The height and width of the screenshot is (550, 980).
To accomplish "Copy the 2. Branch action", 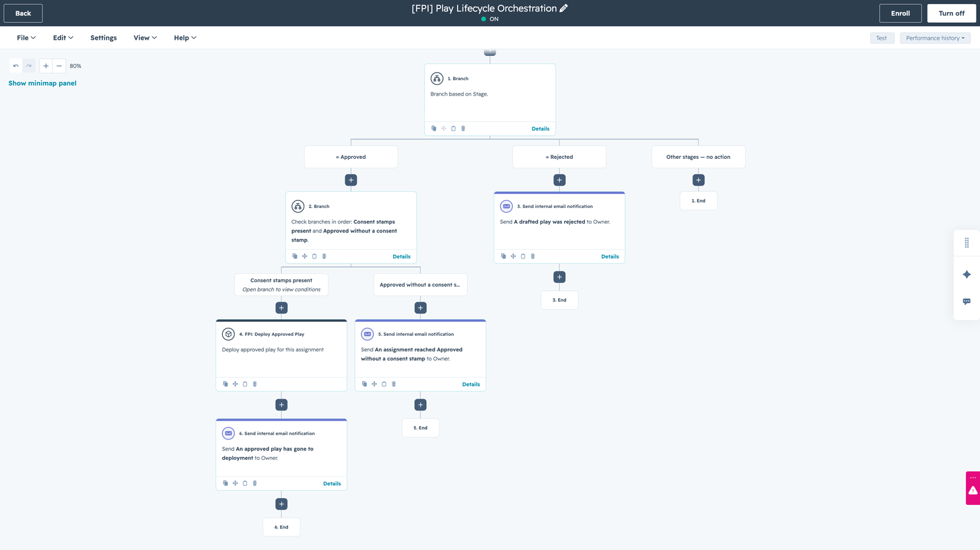I will pos(295,256).
